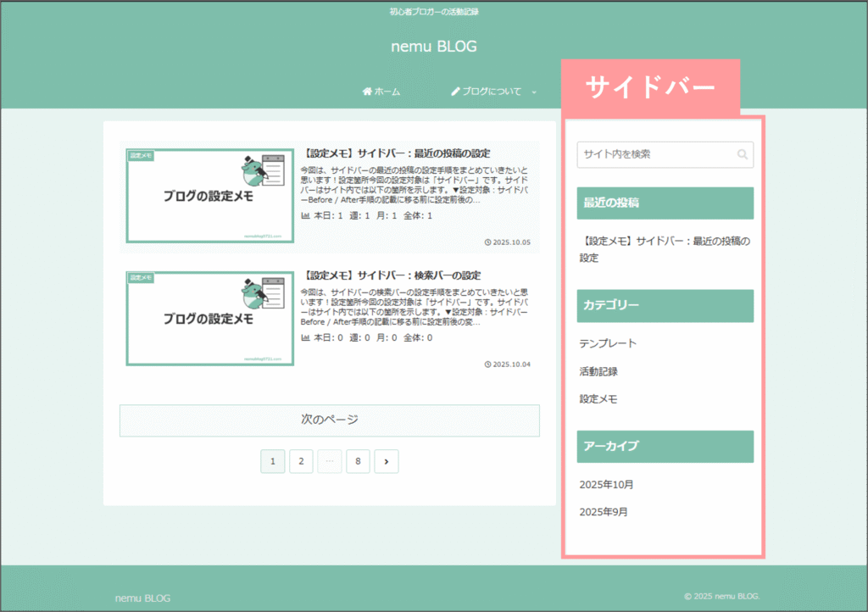Open the 設定メモ category link
The height and width of the screenshot is (612, 868).
598,398
